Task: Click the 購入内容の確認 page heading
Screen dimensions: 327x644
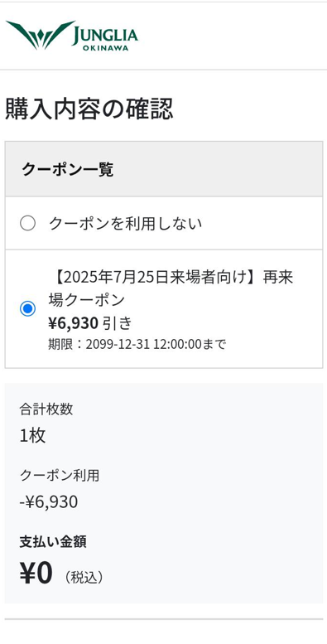Action: click(x=89, y=109)
